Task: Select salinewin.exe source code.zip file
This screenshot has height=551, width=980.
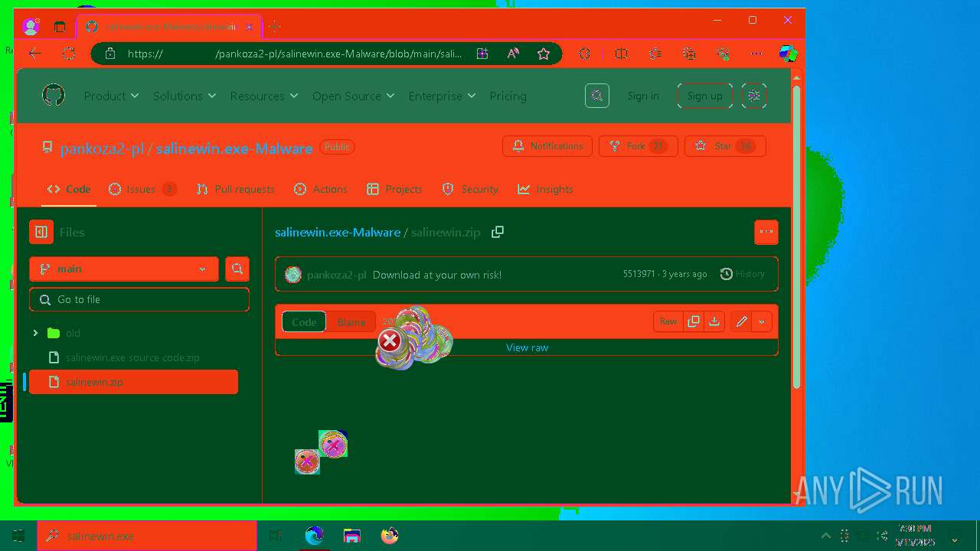Action: [x=132, y=357]
